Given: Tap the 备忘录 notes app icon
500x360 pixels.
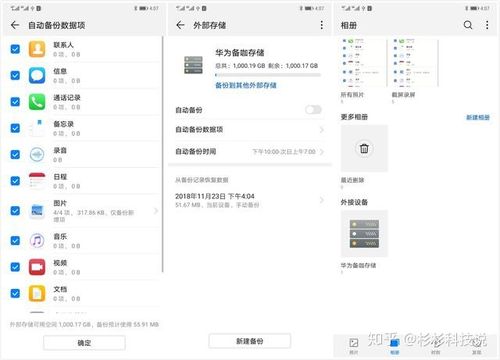Looking at the screenshot, I should 37,128.
